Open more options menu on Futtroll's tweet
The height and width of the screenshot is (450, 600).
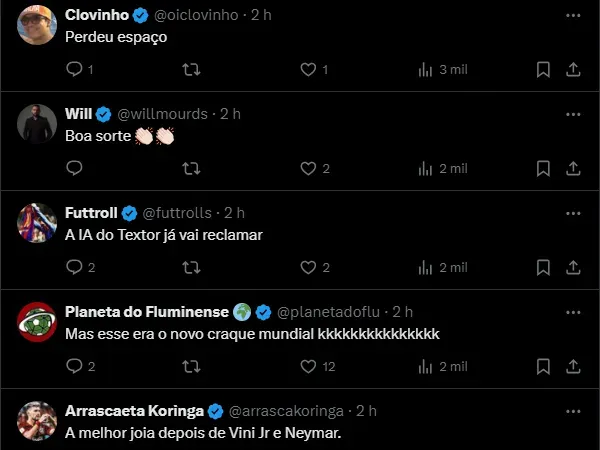pos(572,213)
